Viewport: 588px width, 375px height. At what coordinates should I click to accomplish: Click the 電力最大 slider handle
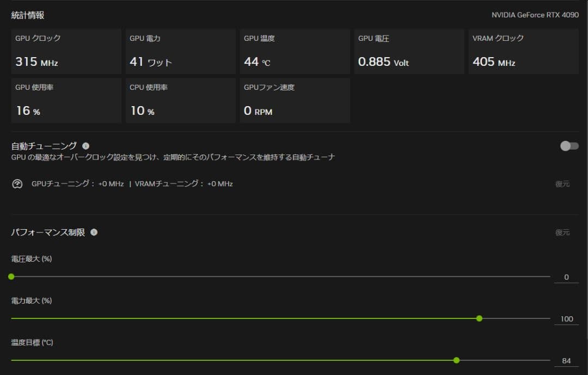479,318
